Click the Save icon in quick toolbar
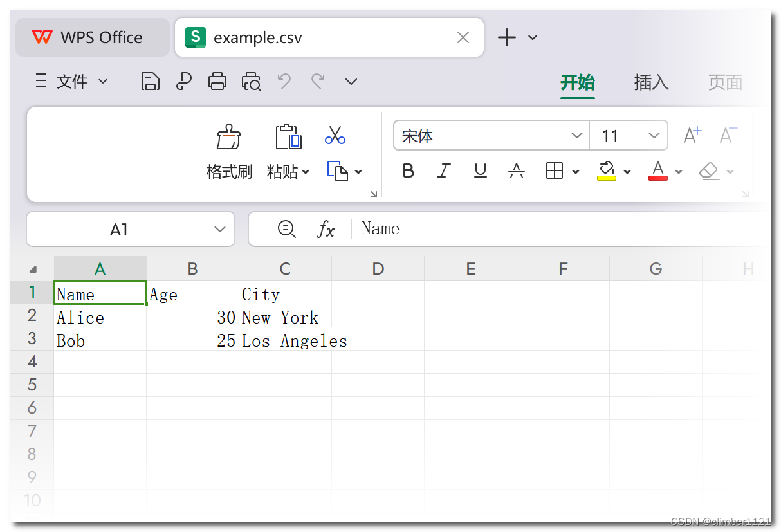The width and height of the screenshot is (781, 532). (x=150, y=82)
